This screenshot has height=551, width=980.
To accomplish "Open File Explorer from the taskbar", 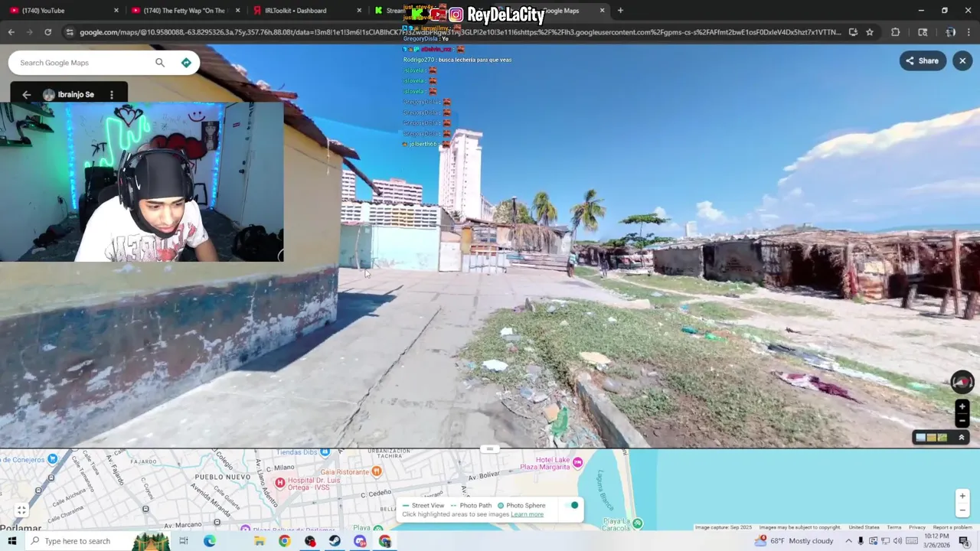I will tap(260, 541).
